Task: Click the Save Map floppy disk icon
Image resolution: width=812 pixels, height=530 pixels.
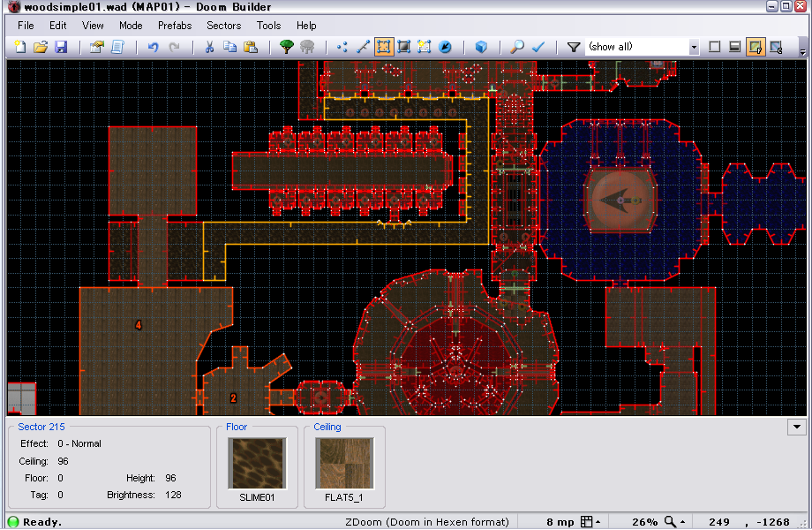Action: point(61,47)
